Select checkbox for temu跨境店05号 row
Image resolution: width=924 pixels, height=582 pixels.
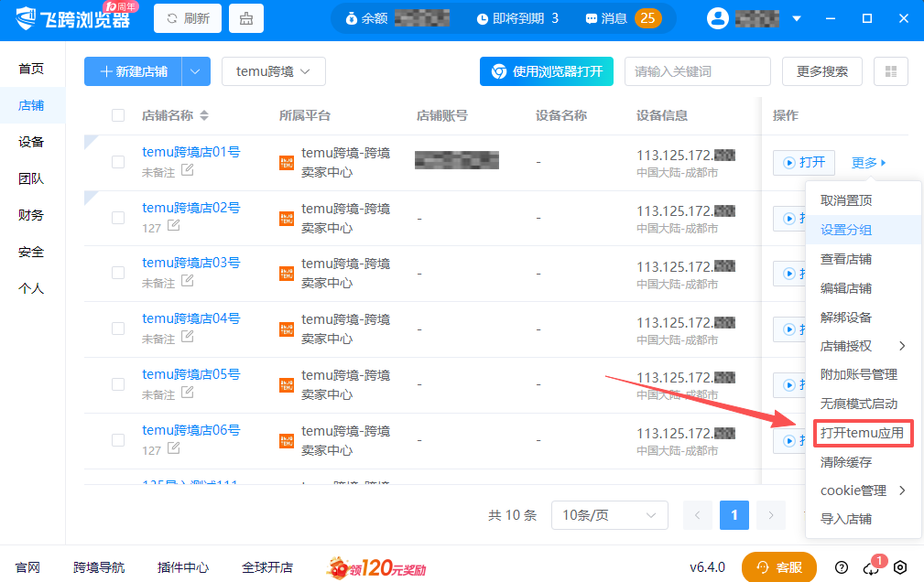click(118, 384)
